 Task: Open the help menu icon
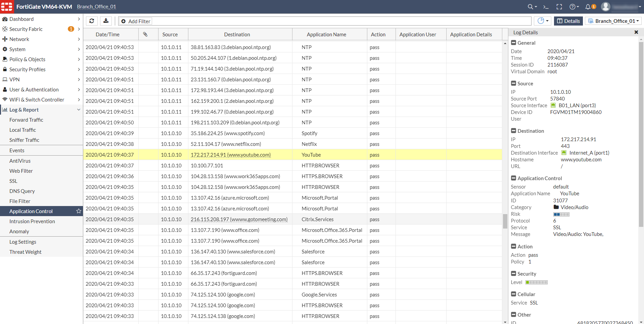tap(574, 7)
